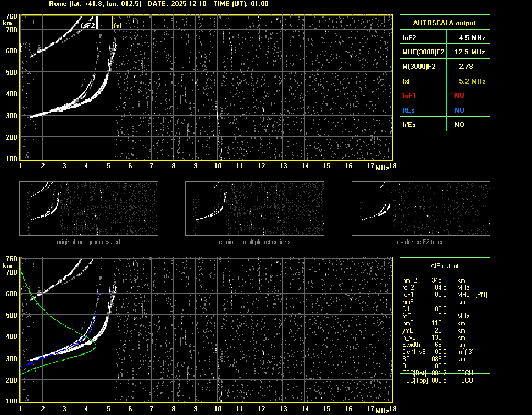Click the blue ftEs label
Image resolution: width=532 pixels, height=415 pixels.
point(409,110)
